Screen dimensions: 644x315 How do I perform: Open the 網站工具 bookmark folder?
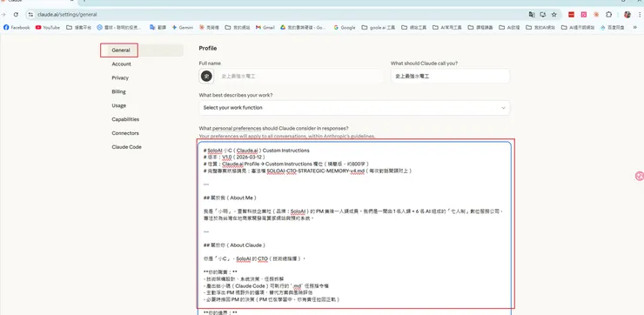click(414, 28)
